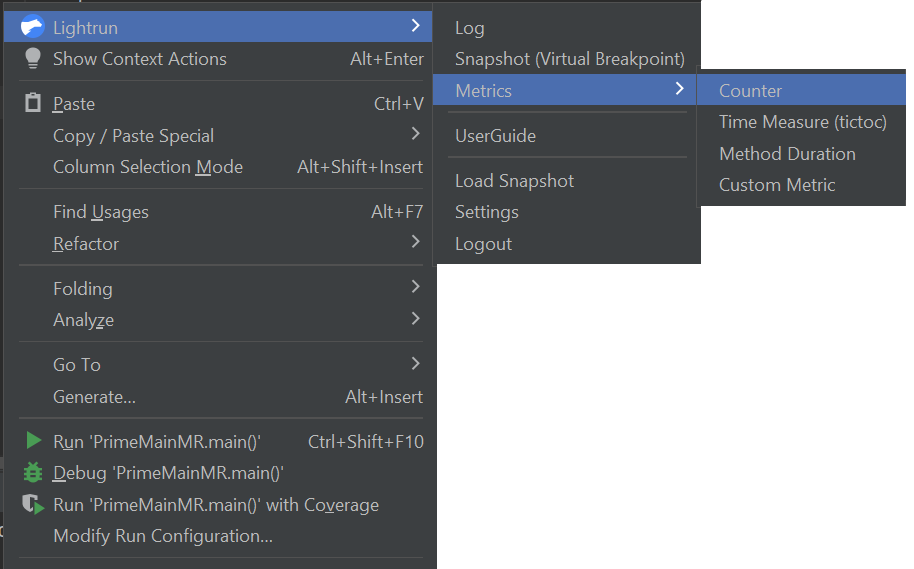The width and height of the screenshot is (914, 569).
Task: Toggle Column Selection Mode
Action: [148, 167]
